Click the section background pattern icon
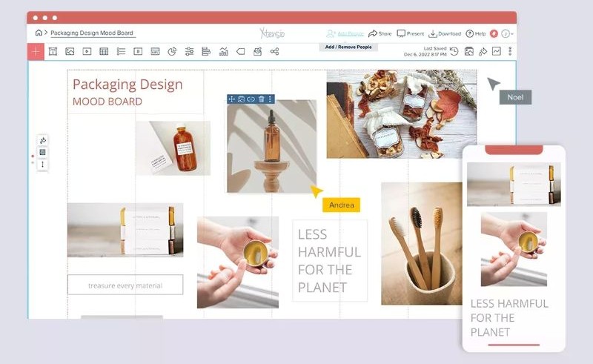This screenshot has width=593, height=364. click(x=42, y=152)
